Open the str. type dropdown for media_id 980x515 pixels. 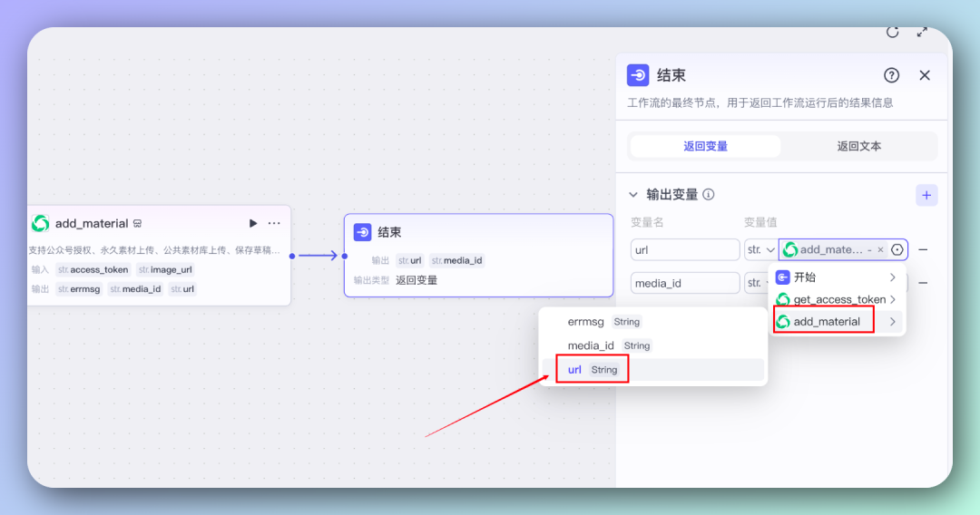tap(758, 283)
